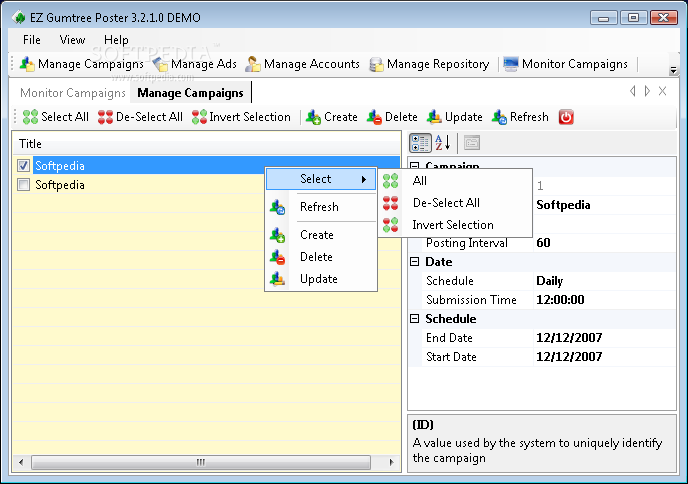Open Manage Accounts from the main toolbar
Screen dimensions: 688x484
point(302,64)
